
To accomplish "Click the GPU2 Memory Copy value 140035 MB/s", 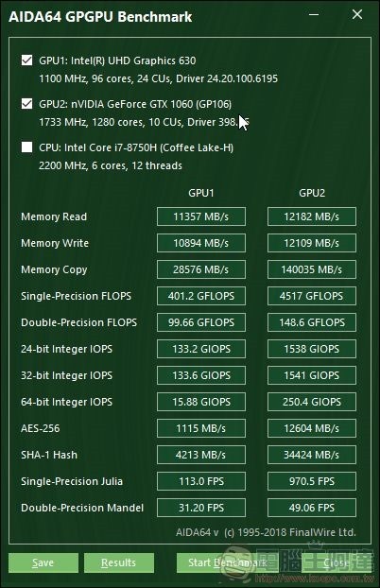I will (x=312, y=269).
